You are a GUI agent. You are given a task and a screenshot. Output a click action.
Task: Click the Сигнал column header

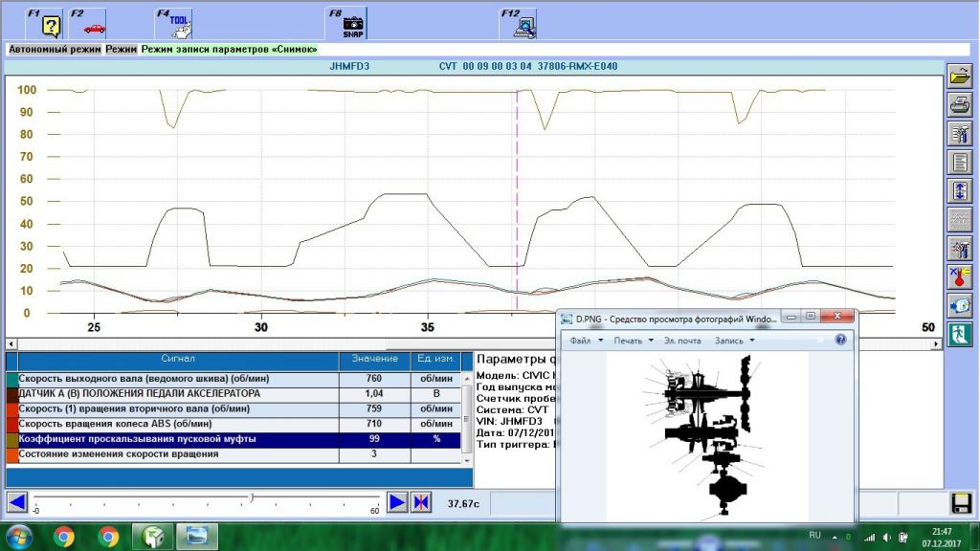[x=177, y=359]
